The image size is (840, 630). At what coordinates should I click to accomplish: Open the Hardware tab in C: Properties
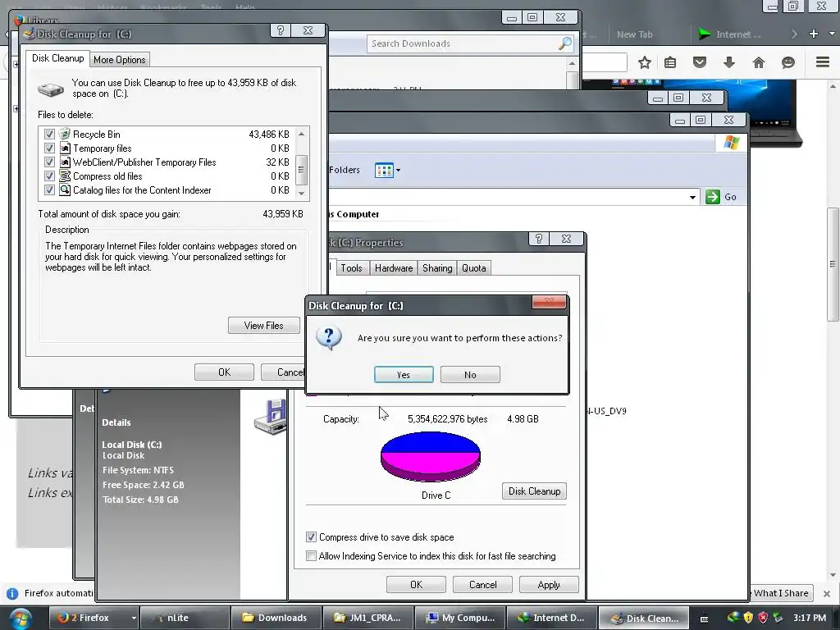coord(393,268)
